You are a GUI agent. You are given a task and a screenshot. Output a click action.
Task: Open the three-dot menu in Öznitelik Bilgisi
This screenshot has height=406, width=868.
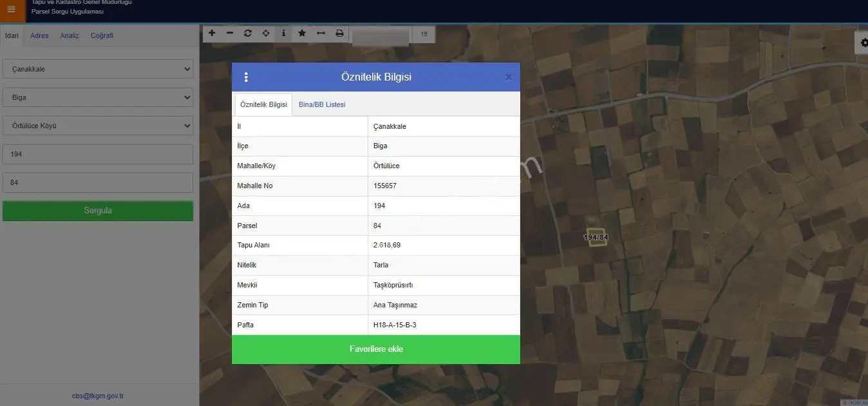[x=246, y=77]
